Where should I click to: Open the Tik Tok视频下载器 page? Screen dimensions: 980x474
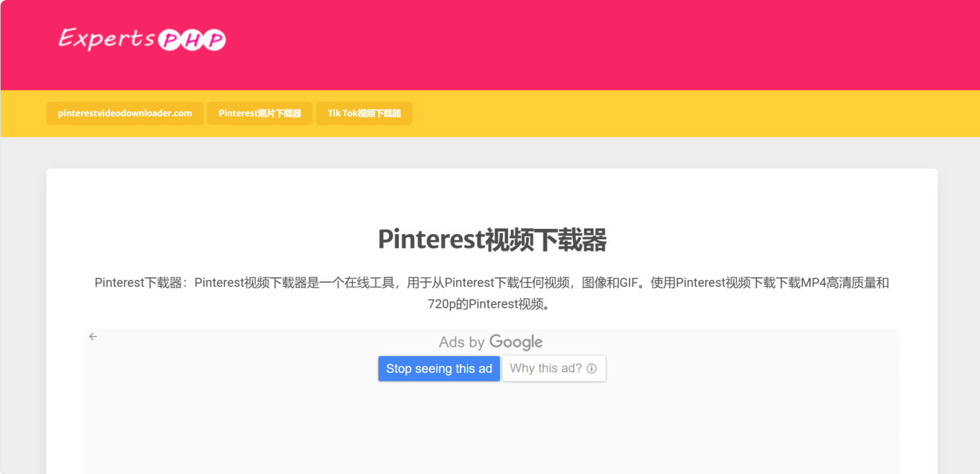(x=364, y=113)
